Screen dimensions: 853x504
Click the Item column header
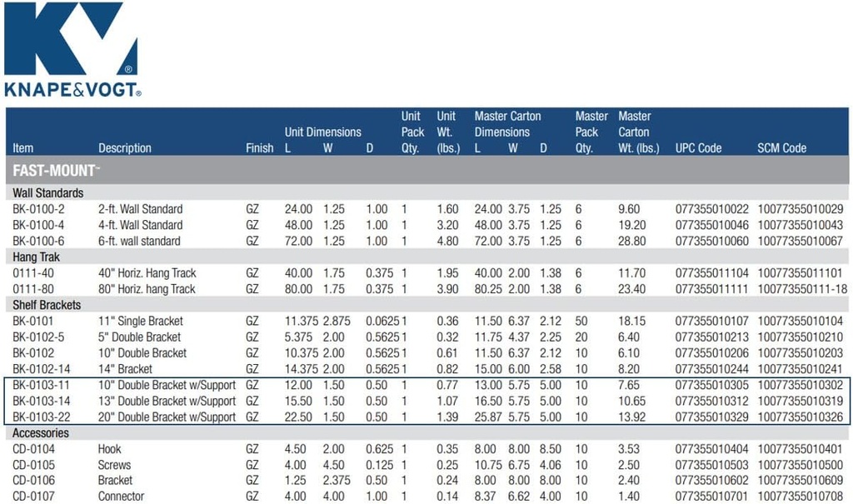pos(23,148)
